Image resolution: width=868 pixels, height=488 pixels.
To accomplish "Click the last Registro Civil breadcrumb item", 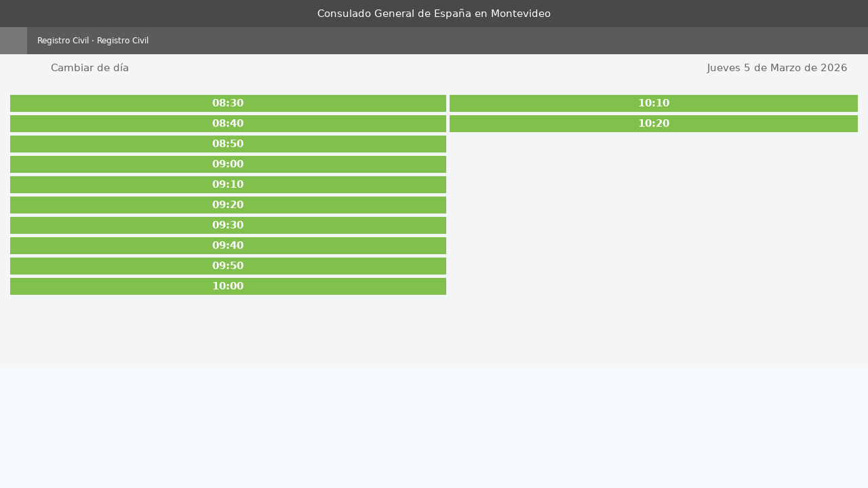I will (x=123, y=41).
